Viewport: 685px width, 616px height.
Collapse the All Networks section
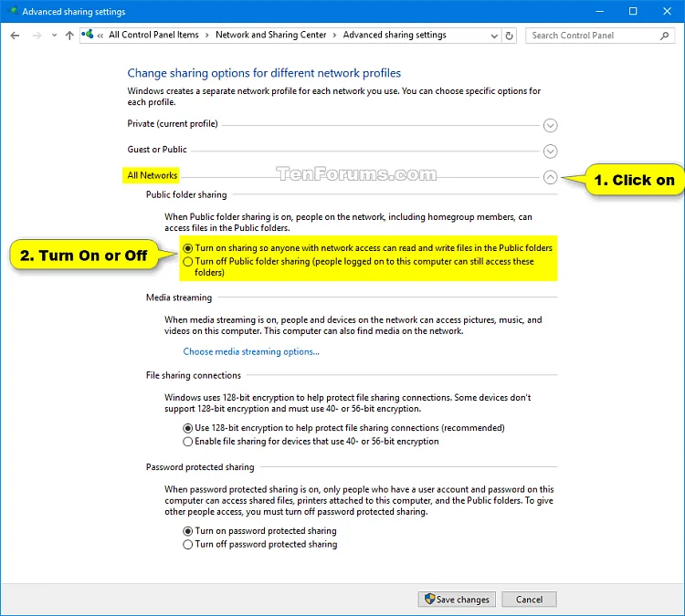pos(550,177)
